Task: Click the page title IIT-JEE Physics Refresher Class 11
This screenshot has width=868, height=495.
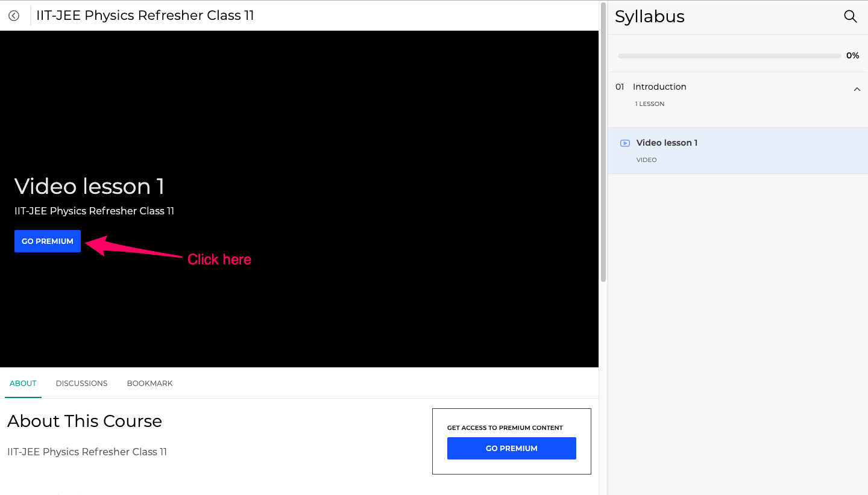Action: point(145,16)
